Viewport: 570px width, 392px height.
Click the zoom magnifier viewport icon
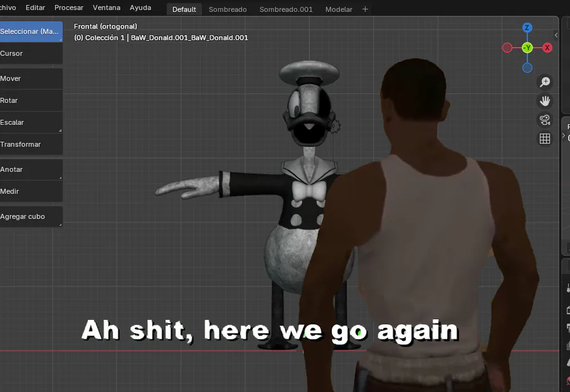(545, 82)
